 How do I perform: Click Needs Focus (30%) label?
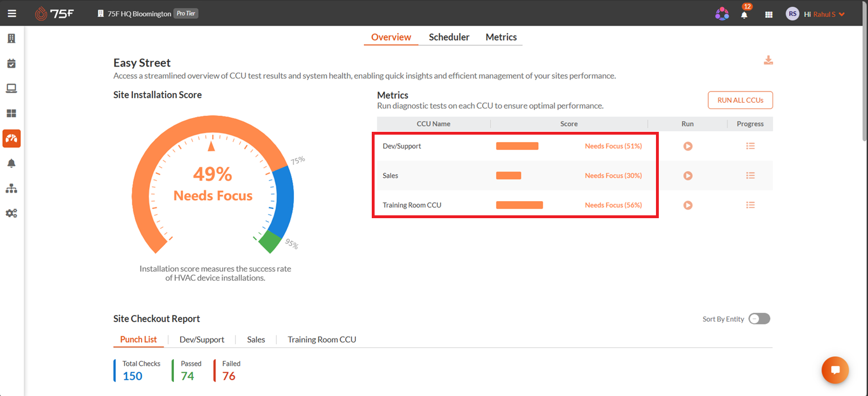613,176
